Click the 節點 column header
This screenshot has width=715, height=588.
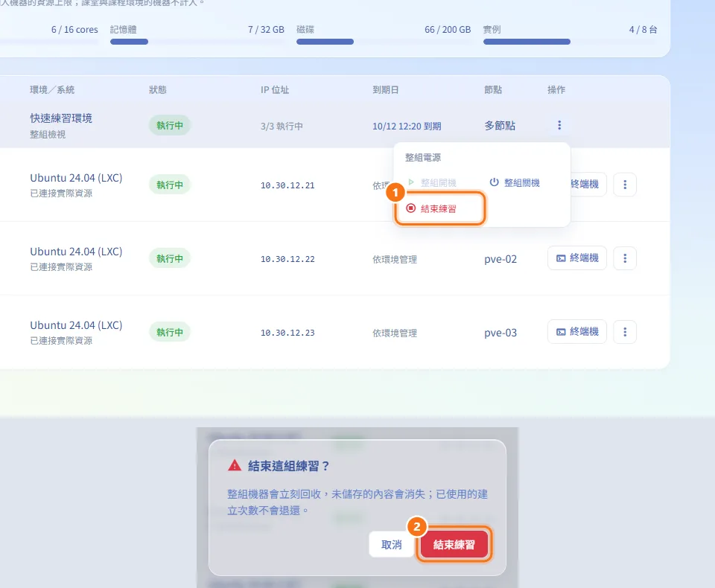(493, 90)
